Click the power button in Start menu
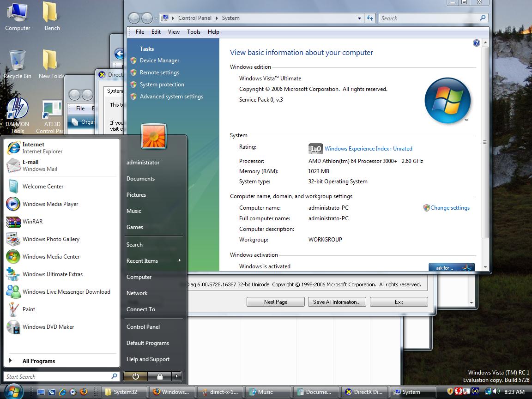 135,376
